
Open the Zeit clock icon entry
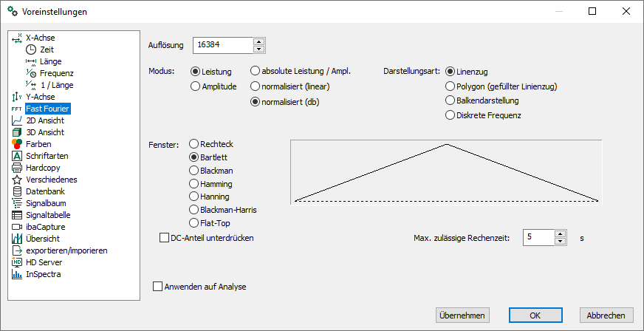pyautogui.click(x=31, y=50)
